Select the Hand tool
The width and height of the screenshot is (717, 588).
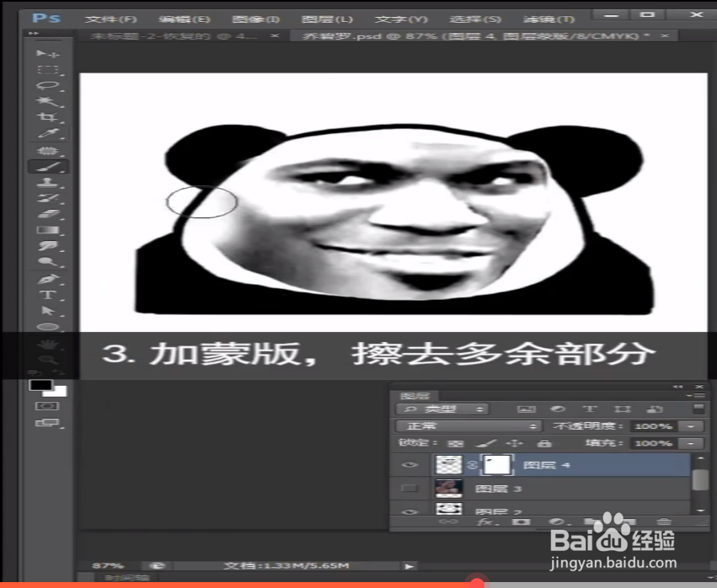47,344
